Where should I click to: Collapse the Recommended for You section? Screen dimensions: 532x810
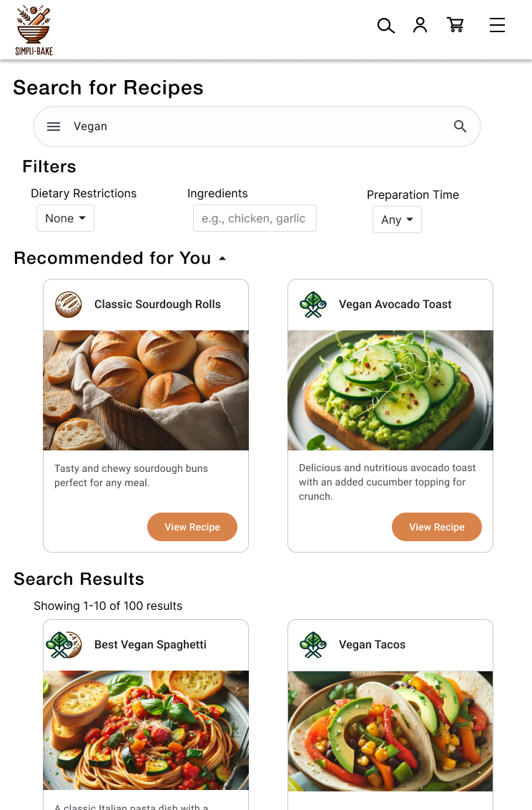tap(222, 257)
